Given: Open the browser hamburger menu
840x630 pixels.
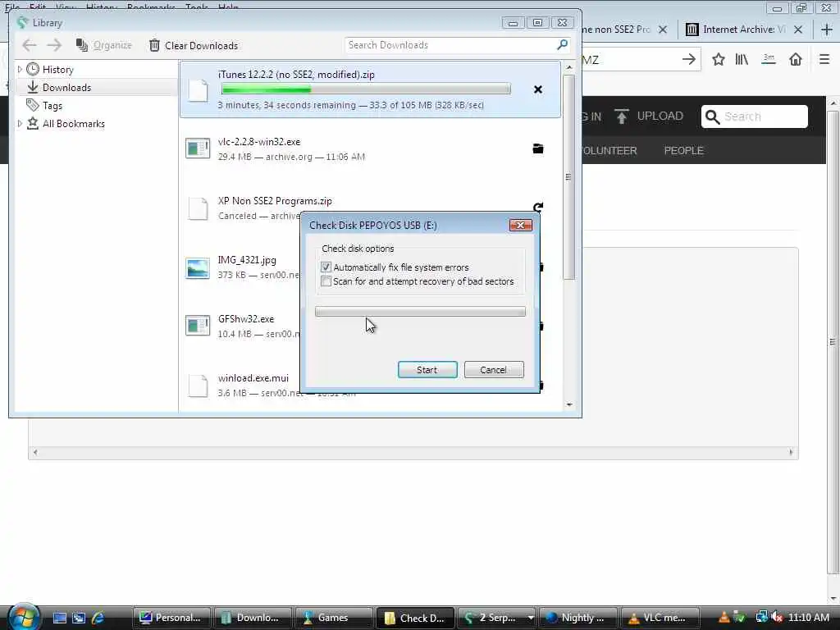Looking at the screenshot, I should click(824, 59).
